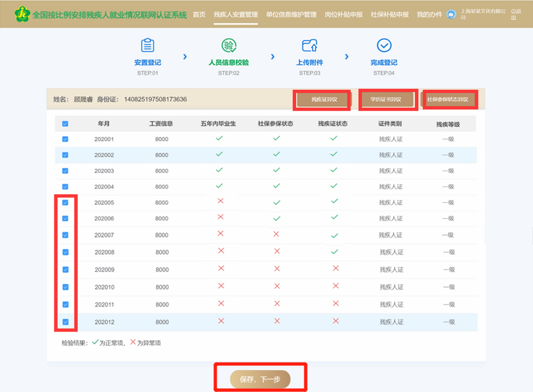Click the arrow between 安置登记 and 人员信息校验
Screen dimensions: 533x392
185,56
